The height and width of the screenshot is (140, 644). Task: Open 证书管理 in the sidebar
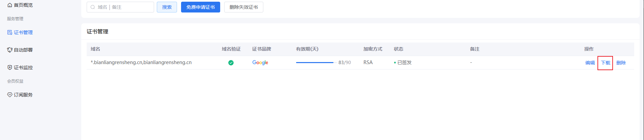pyautogui.click(x=23, y=32)
